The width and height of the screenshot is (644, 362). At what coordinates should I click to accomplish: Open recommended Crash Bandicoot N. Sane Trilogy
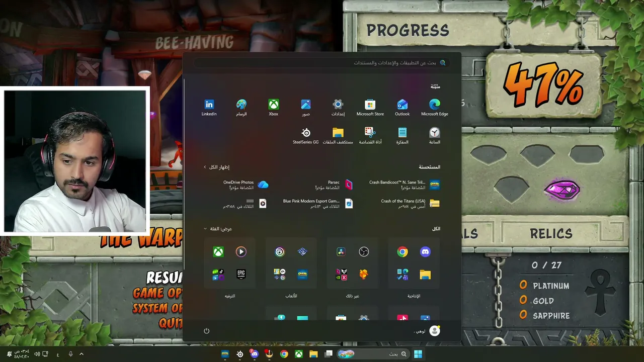coord(405,185)
